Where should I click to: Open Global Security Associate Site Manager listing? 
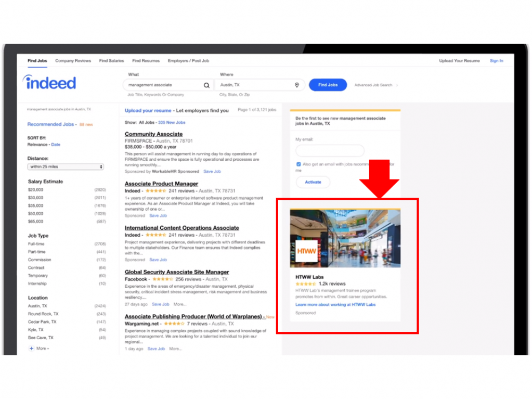177,272
